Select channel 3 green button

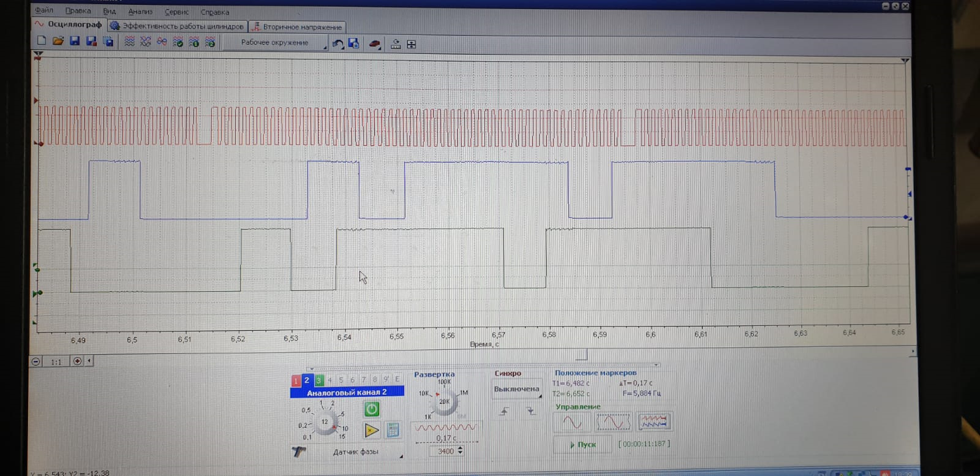pos(318,380)
